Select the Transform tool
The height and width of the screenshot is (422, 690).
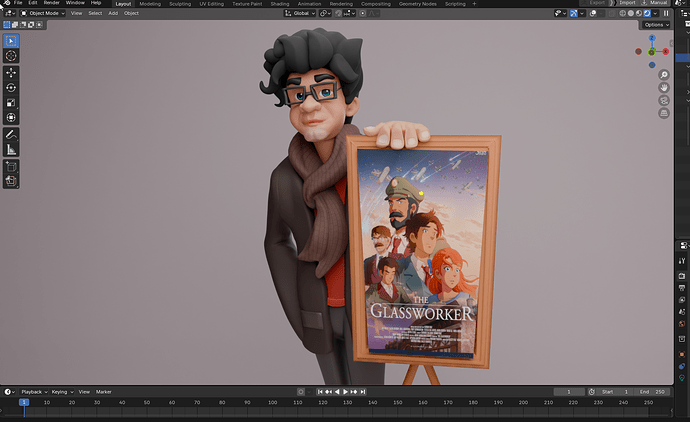[11, 117]
